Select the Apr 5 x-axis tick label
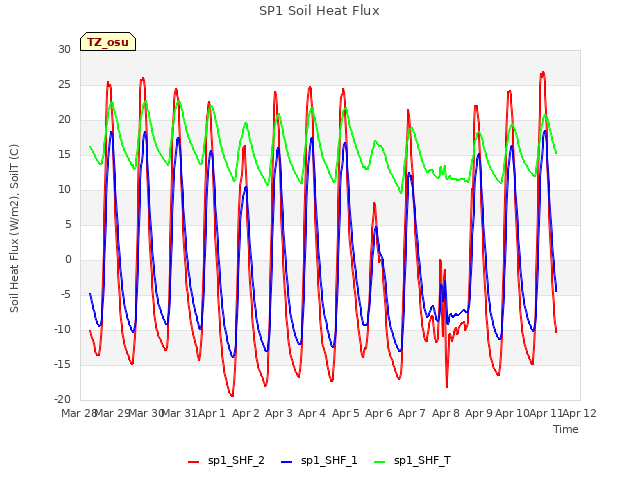The image size is (640, 480). pyautogui.click(x=345, y=413)
